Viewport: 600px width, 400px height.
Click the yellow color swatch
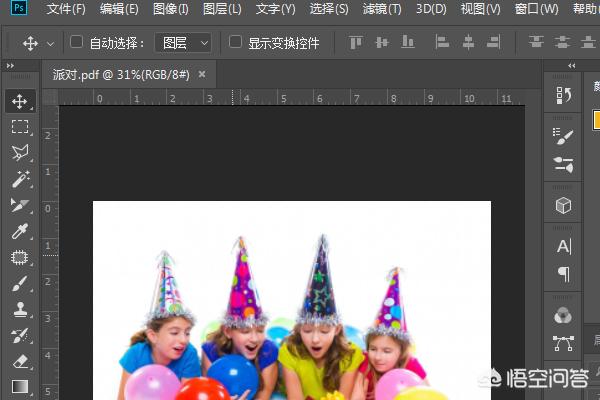tap(596, 119)
